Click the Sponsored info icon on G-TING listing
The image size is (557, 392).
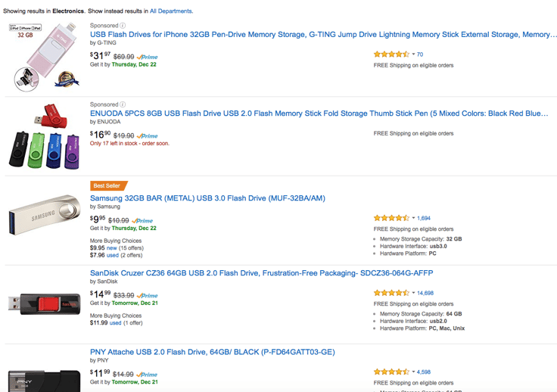(123, 26)
